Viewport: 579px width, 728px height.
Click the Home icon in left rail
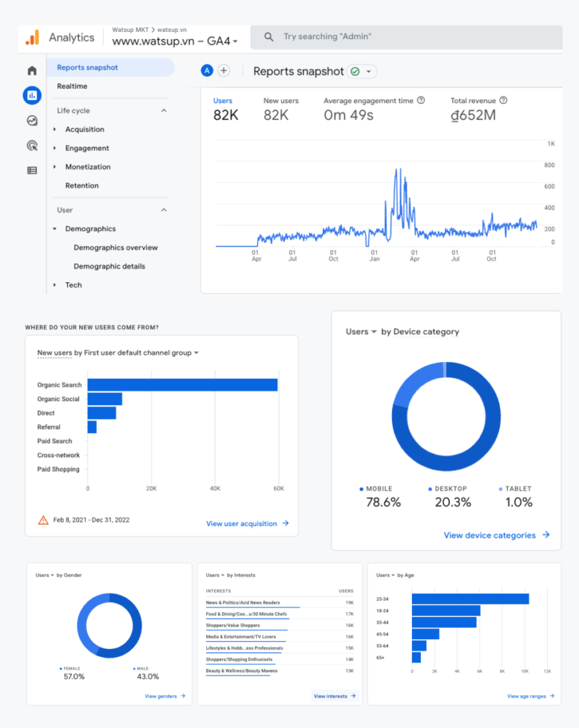point(32,70)
